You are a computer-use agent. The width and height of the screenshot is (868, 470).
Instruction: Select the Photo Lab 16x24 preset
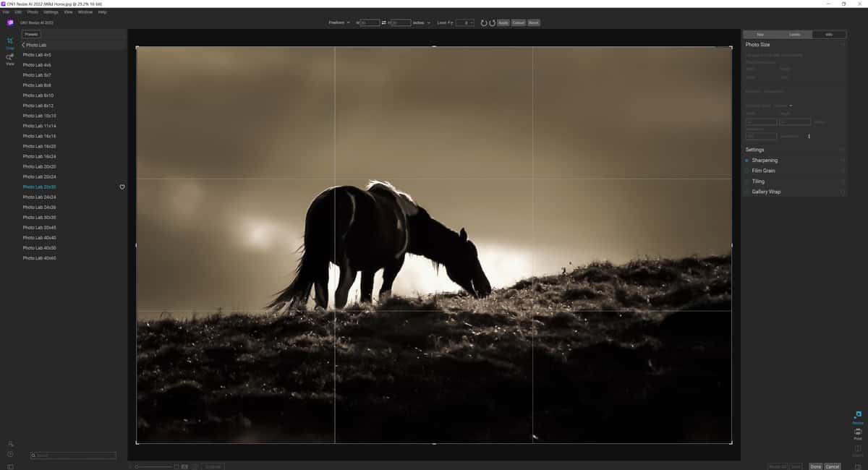point(39,156)
